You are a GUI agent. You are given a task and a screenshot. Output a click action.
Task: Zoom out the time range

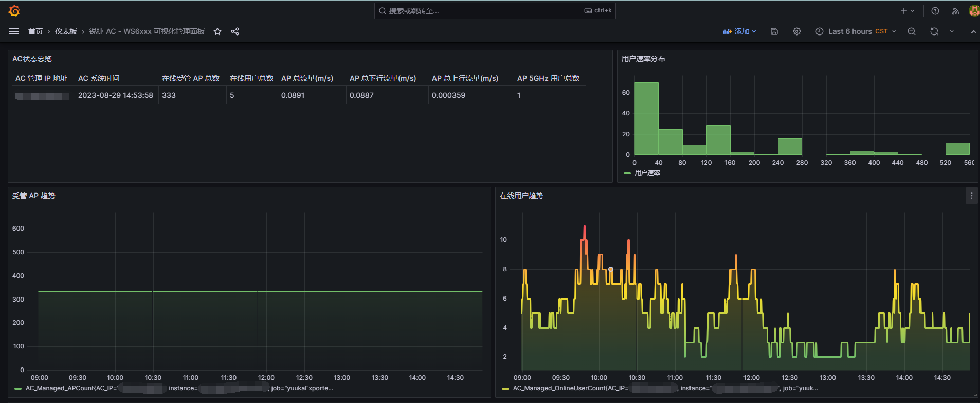click(912, 31)
